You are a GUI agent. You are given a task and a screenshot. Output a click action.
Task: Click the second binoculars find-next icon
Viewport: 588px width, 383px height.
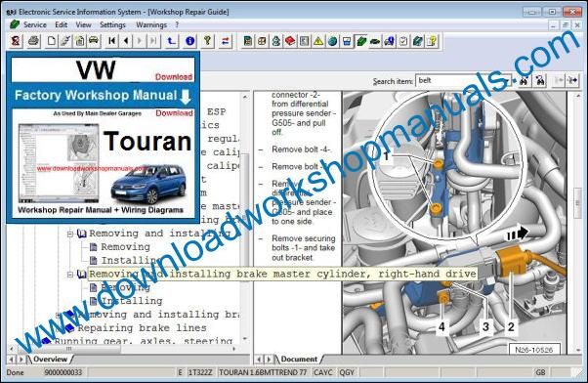coord(540,80)
